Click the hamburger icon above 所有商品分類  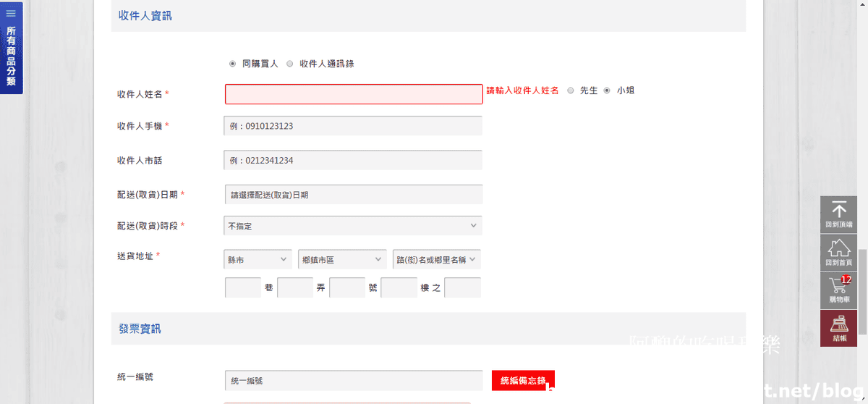pyautogui.click(x=11, y=13)
